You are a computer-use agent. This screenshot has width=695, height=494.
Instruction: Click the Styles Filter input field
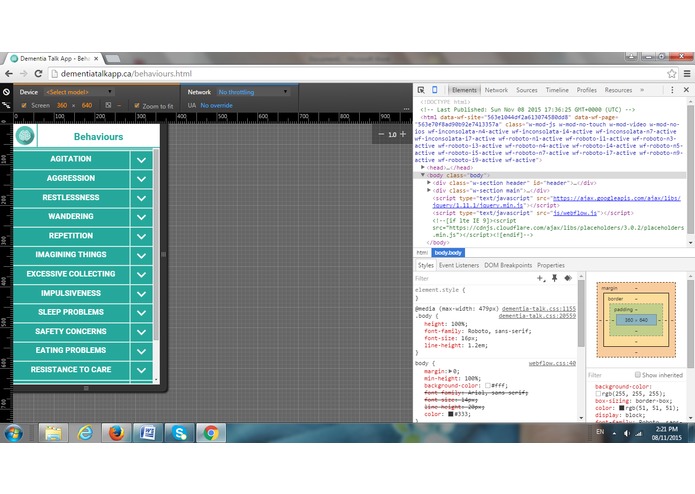(x=474, y=278)
